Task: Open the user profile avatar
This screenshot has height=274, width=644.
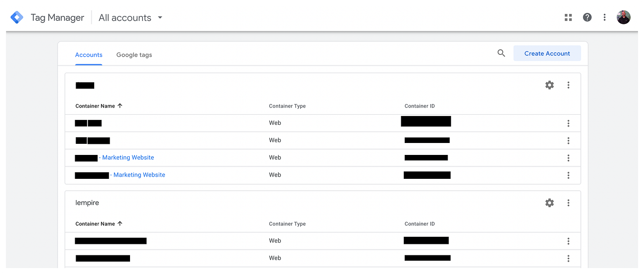Action: [x=624, y=17]
